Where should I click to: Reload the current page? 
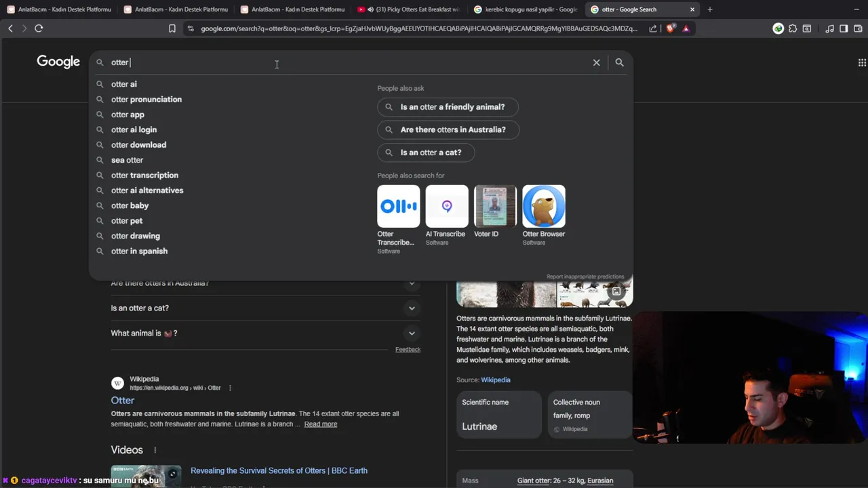pos(39,28)
